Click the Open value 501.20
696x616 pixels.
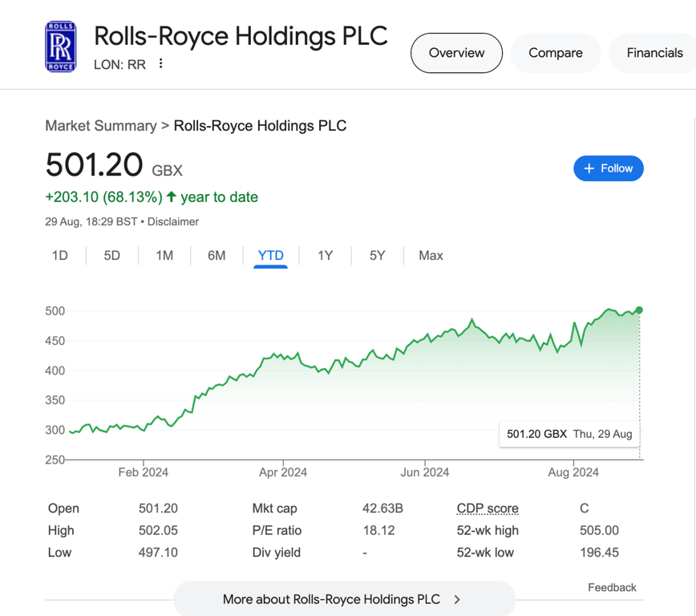(x=158, y=508)
